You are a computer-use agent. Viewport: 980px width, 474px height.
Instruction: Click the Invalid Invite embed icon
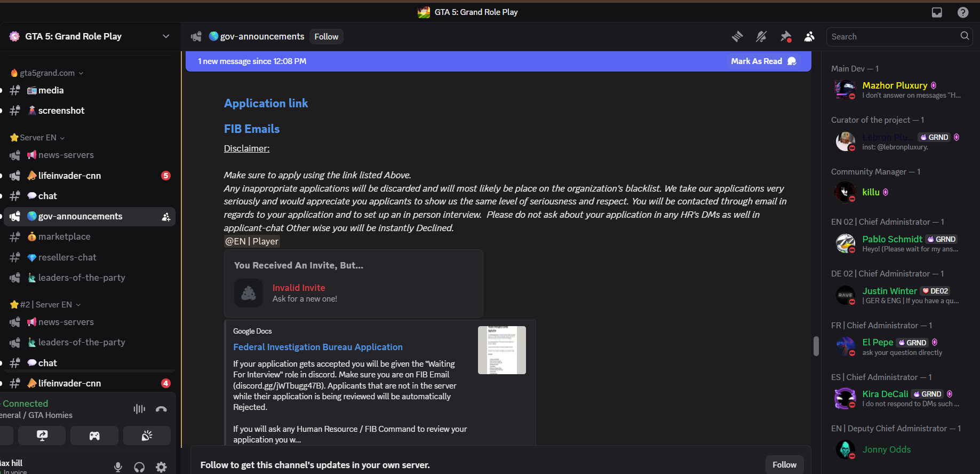(x=249, y=293)
